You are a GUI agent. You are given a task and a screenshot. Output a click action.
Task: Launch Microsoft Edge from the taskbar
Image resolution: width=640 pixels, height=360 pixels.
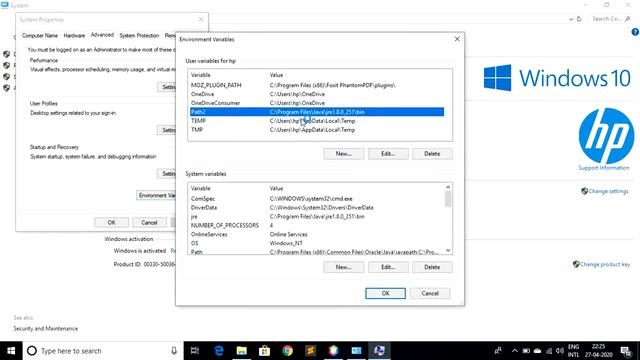(219, 351)
